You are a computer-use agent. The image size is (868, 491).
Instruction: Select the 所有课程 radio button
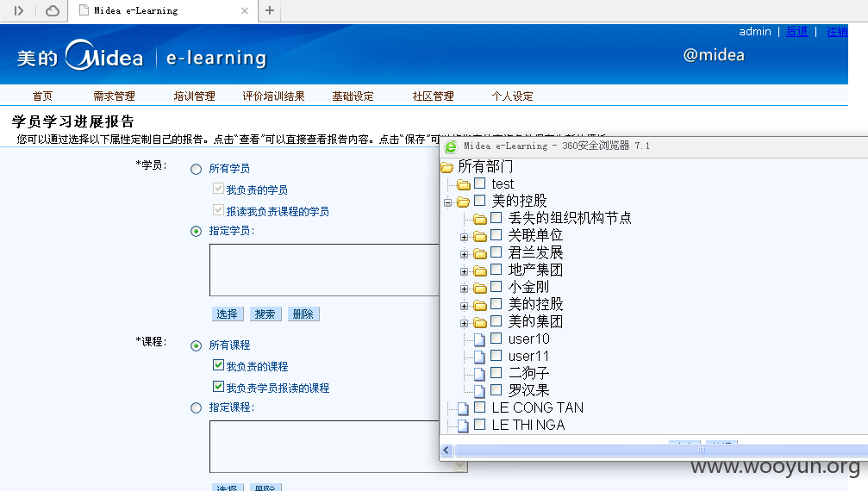coord(196,346)
